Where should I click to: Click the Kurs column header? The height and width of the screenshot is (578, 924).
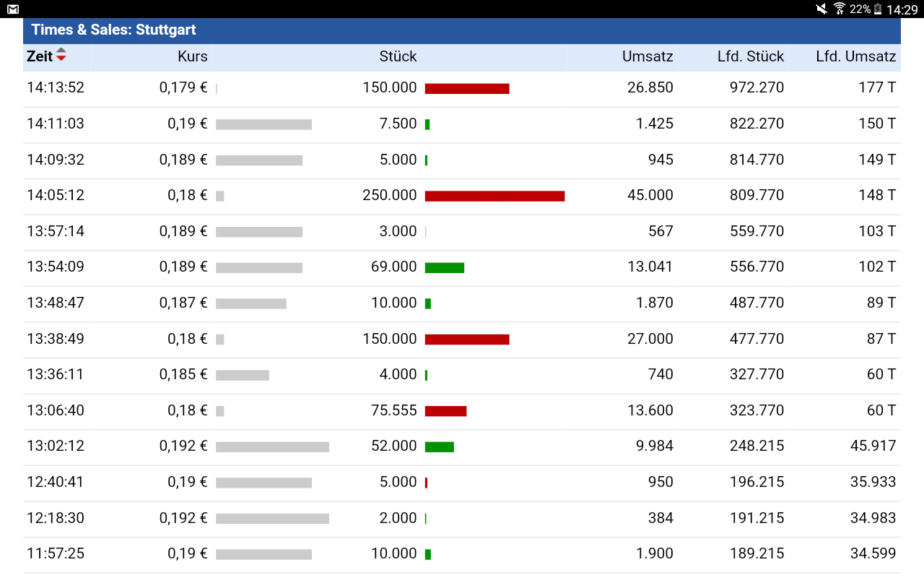coord(193,56)
